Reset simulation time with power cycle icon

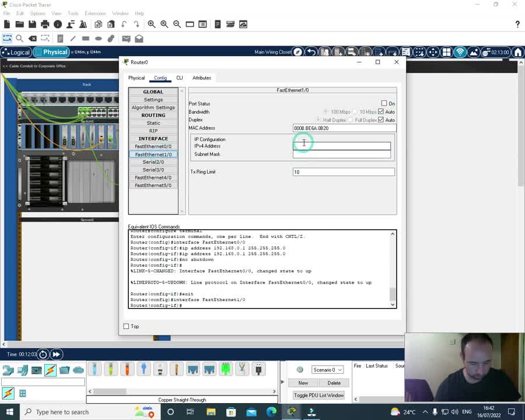tap(43, 354)
